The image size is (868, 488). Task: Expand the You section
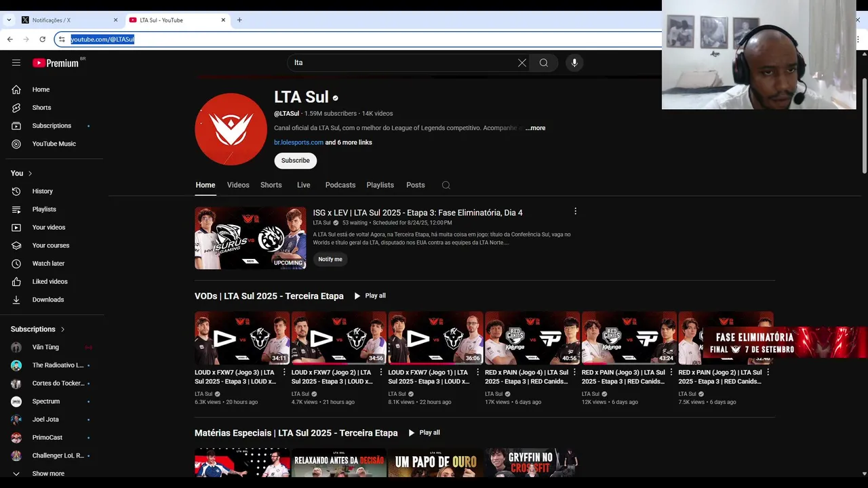22,174
